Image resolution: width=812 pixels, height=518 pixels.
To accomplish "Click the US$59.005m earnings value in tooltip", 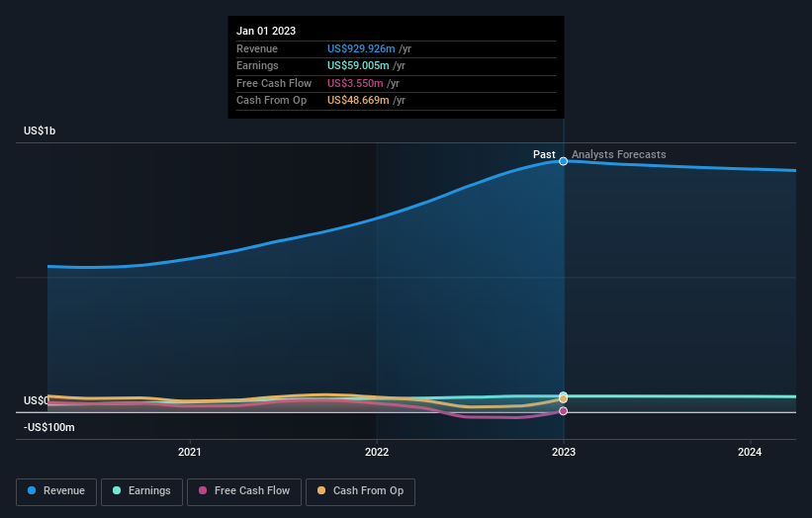I will coord(358,65).
